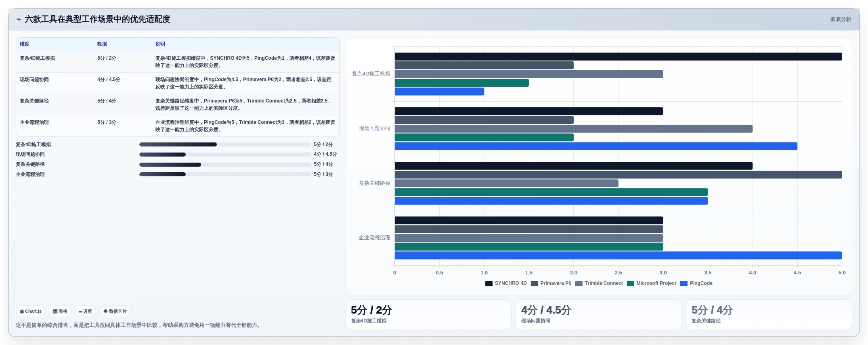Image resolution: width=868 pixels, height=345 pixels.
Task: Select table row 企业流程治理
Action: pyautogui.click(x=178, y=126)
